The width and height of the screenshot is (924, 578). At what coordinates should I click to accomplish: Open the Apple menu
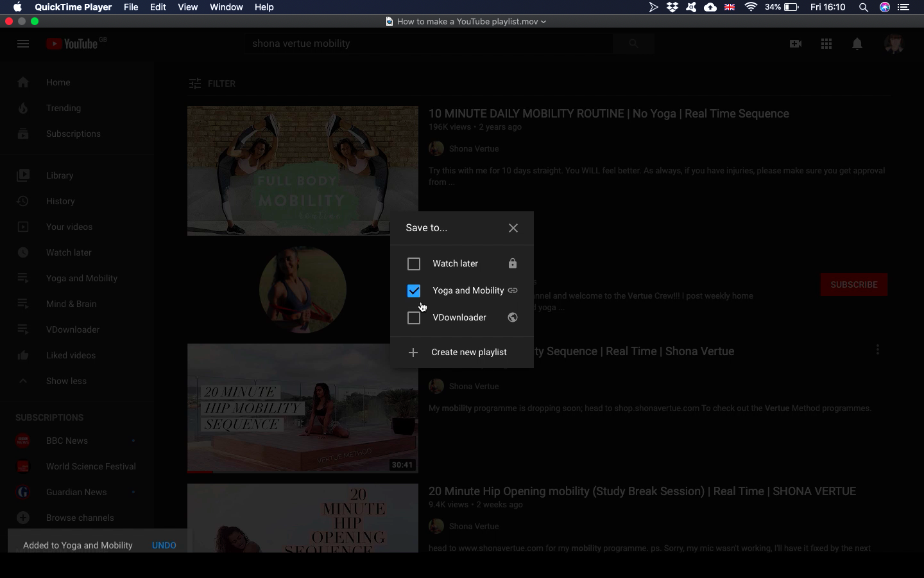17,7
